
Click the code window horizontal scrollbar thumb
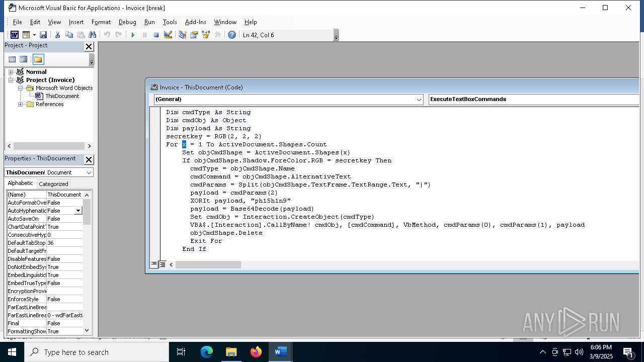click(208, 264)
